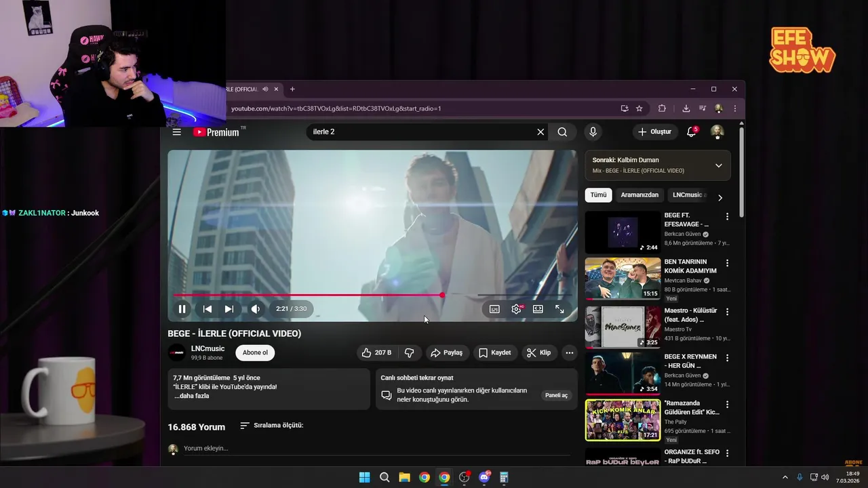Viewport: 868px width, 488px height.
Task: Open Chrome media controls icon
Action: (703, 108)
